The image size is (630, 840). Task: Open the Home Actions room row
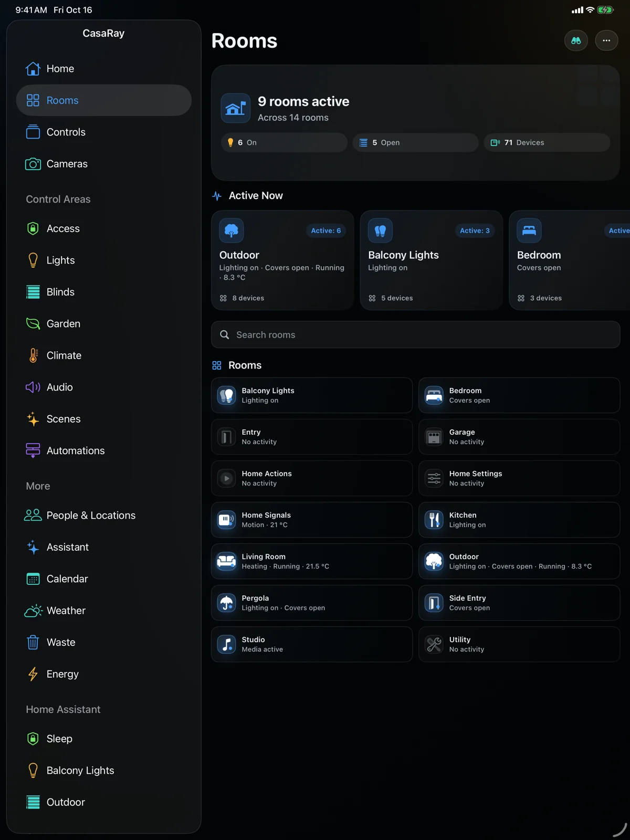coord(312,478)
